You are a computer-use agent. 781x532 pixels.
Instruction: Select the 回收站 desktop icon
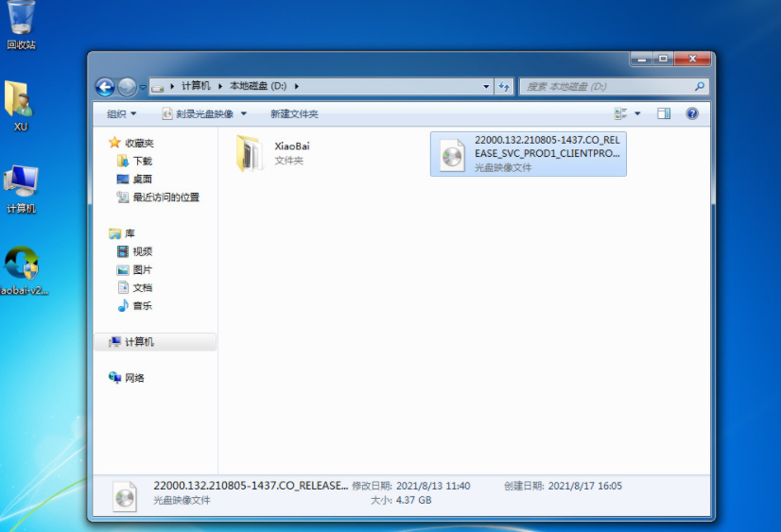tap(21, 26)
